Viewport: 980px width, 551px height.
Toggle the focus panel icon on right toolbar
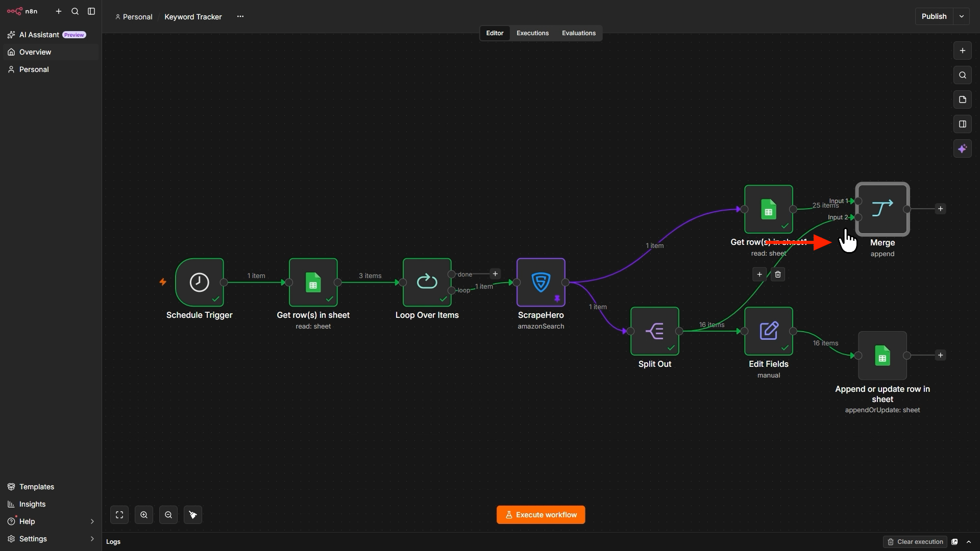[x=962, y=124]
